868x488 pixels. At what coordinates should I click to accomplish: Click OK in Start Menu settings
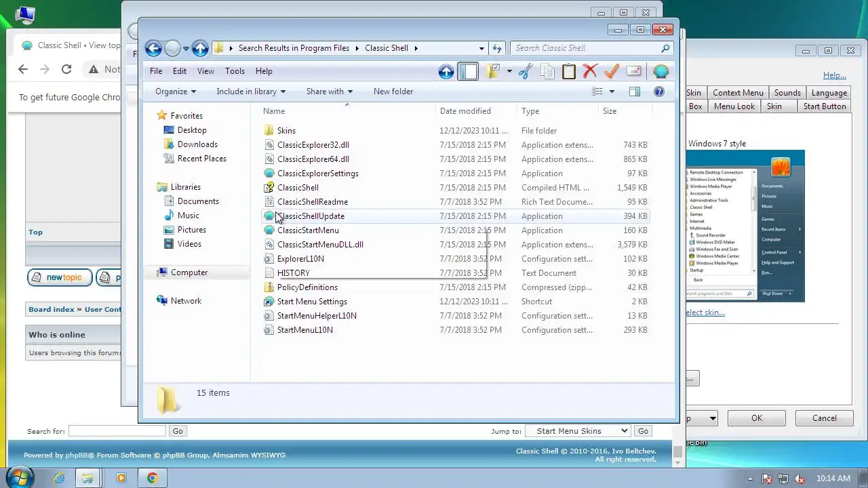click(x=757, y=418)
